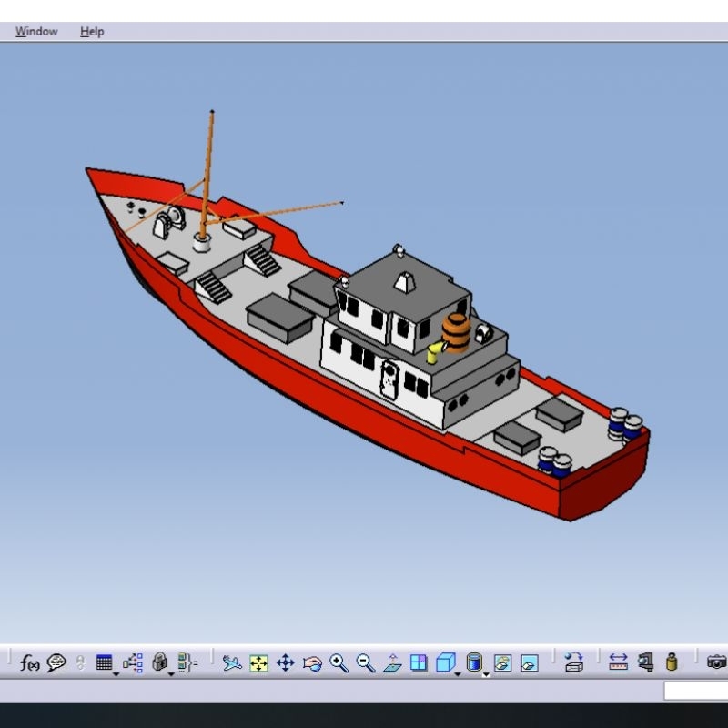Click the Fit All In icon
The width and height of the screenshot is (728, 728).
click(x=258, y=663)
